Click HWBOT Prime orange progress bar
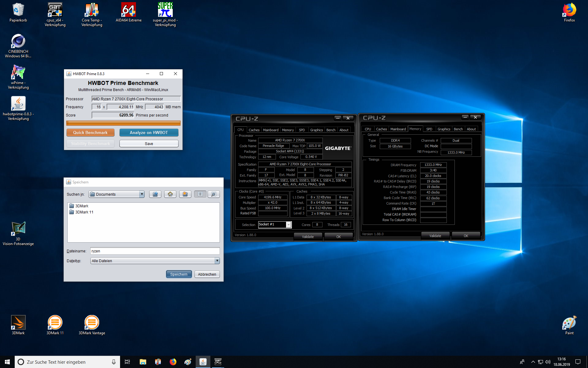The height and width of the screenshot is (368, 588). [x=123, y=123]
